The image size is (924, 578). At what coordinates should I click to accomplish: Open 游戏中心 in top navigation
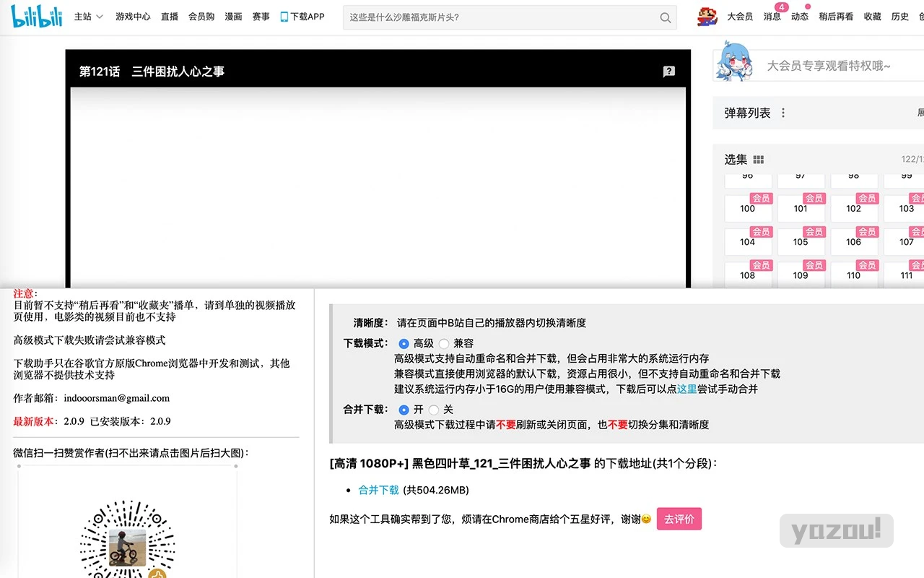(x=133, y=17)
